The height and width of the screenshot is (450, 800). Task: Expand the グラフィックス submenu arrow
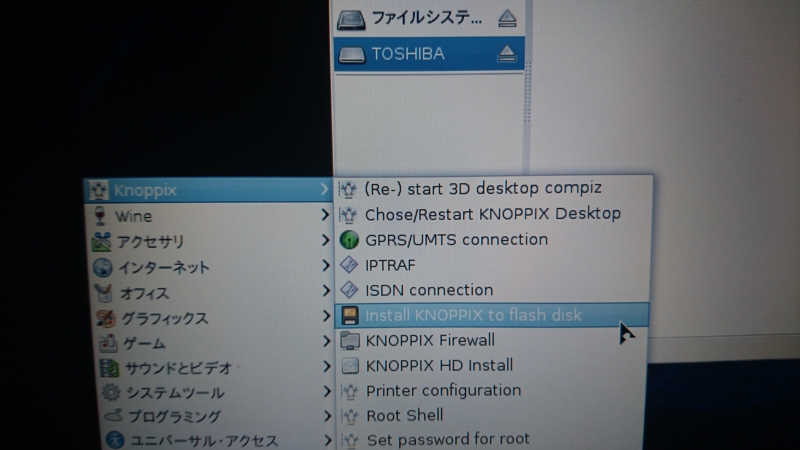pos(327,316)
